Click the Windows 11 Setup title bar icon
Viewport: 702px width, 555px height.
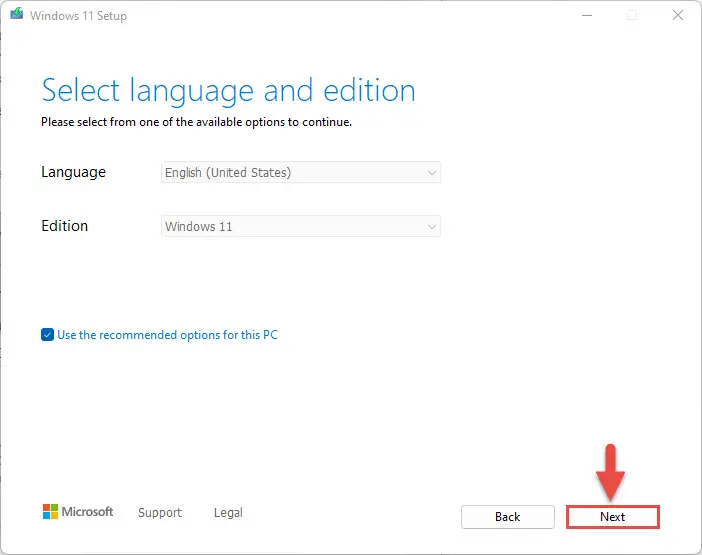[x=17, y=14]
